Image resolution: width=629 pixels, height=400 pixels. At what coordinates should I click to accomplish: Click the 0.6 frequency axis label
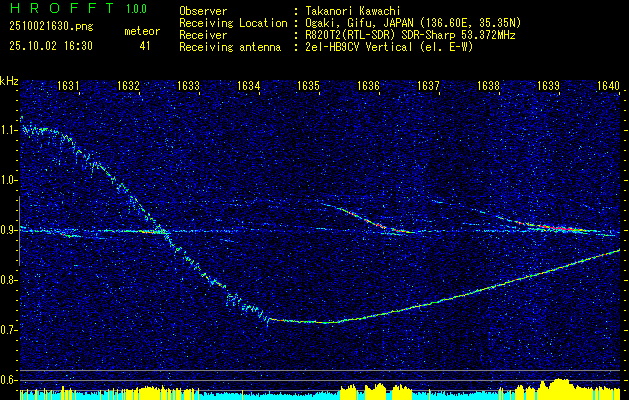pos(8,380)
